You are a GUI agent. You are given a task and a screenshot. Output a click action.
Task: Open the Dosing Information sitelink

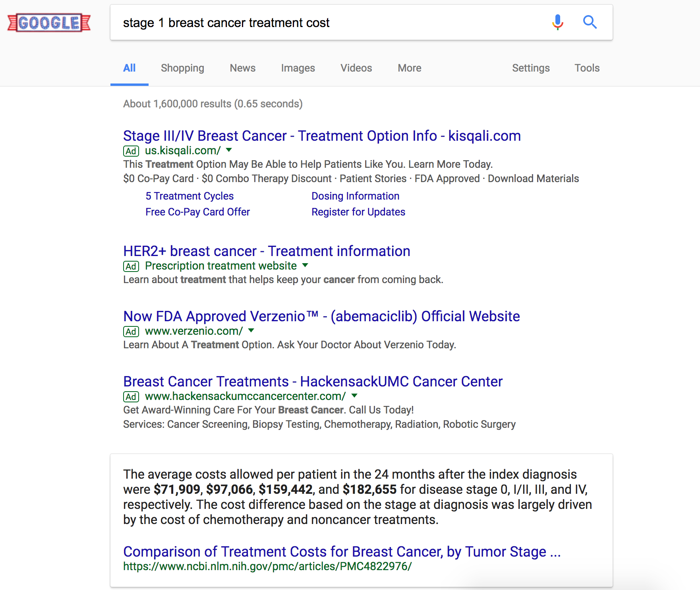(x=355, y=196)
